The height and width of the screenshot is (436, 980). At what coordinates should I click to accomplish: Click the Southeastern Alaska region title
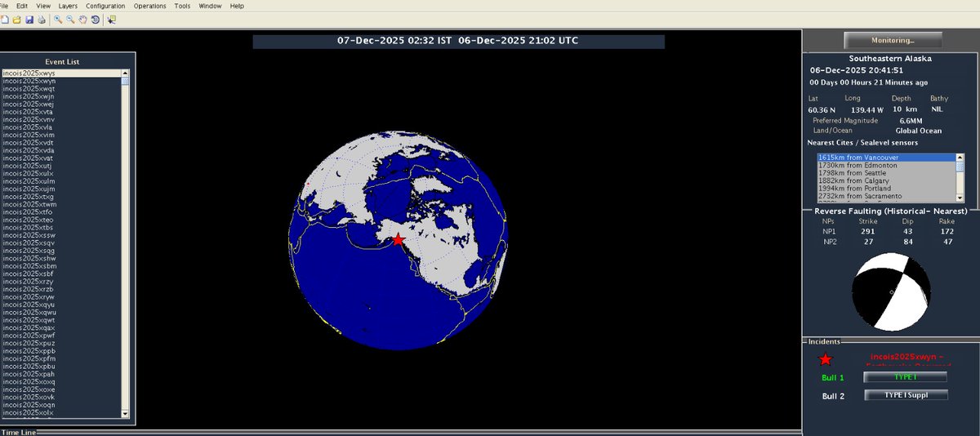(x=890, y=59)
